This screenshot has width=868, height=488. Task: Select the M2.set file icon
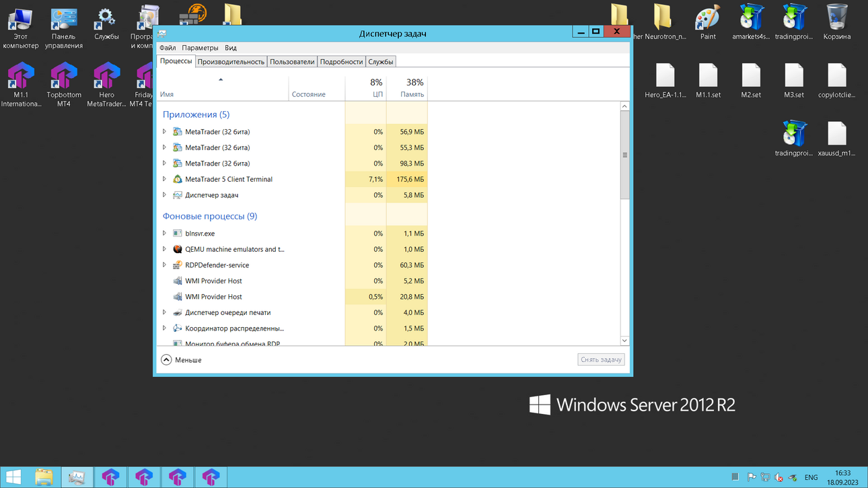tap(751, 81)
